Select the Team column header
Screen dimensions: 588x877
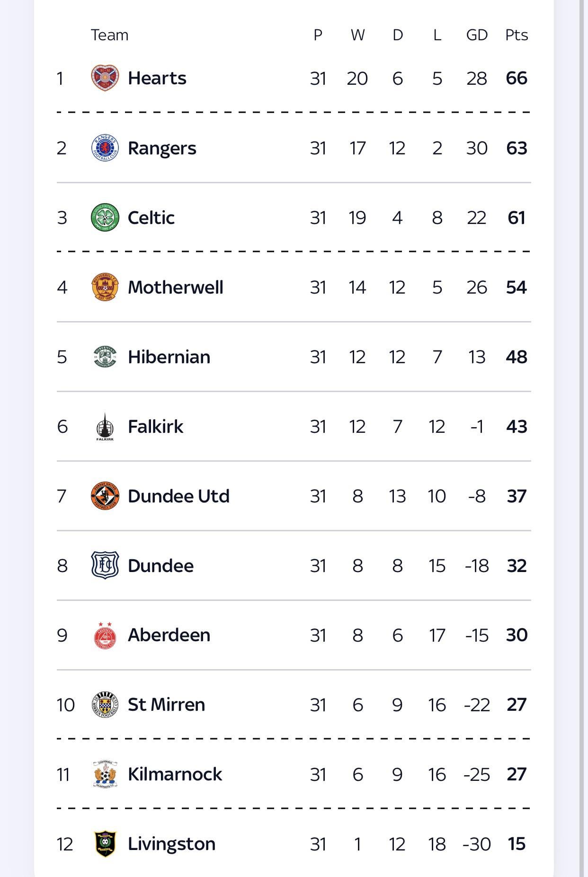pos(109,35)
